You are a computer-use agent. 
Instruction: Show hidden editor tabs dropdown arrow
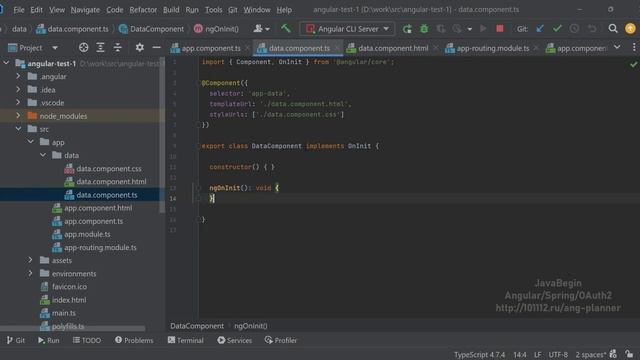617,47
